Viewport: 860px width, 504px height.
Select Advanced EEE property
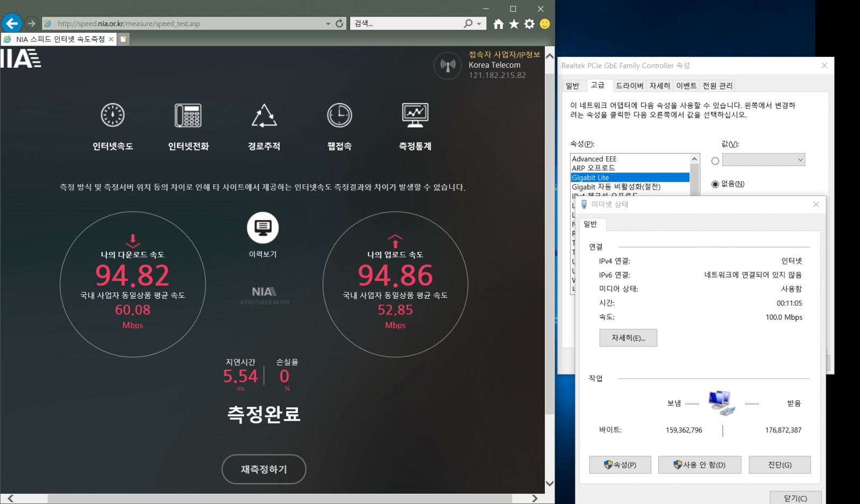pos(630,159)
